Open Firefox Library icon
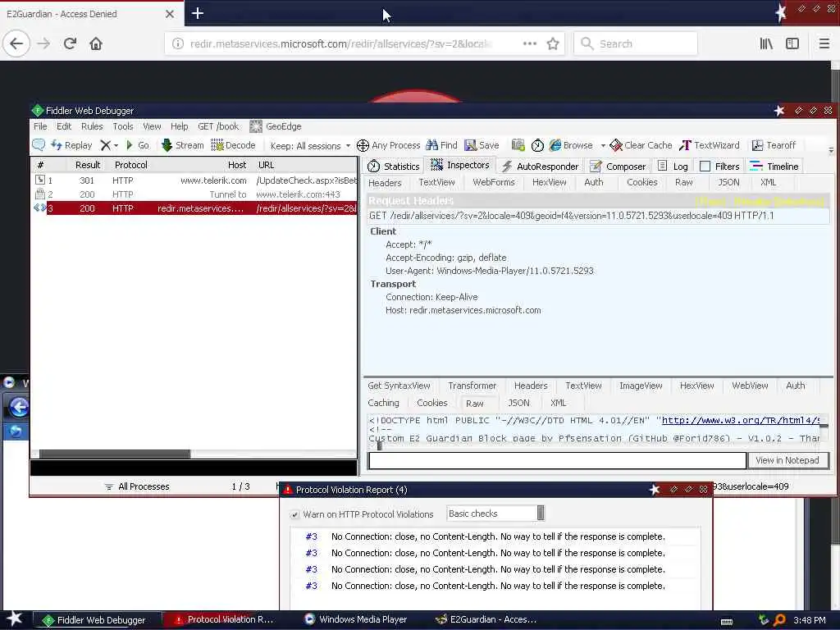The image size is (840, 630). [766, 43]
